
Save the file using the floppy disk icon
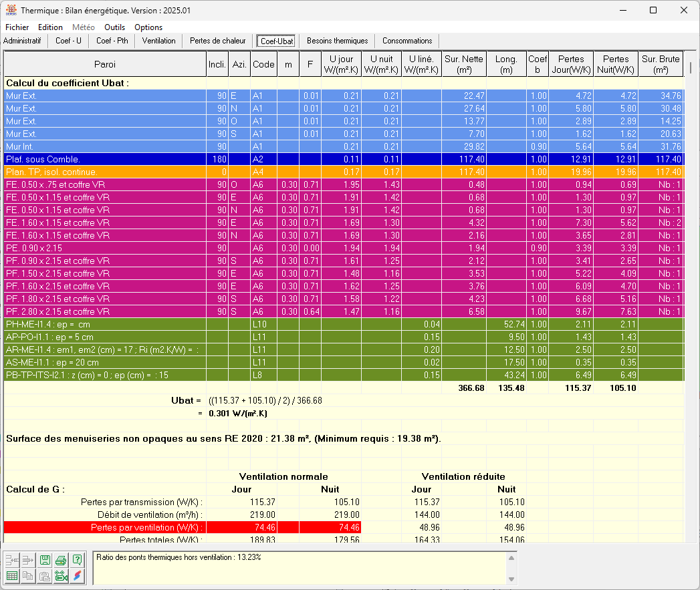click(x=45, y=560)
